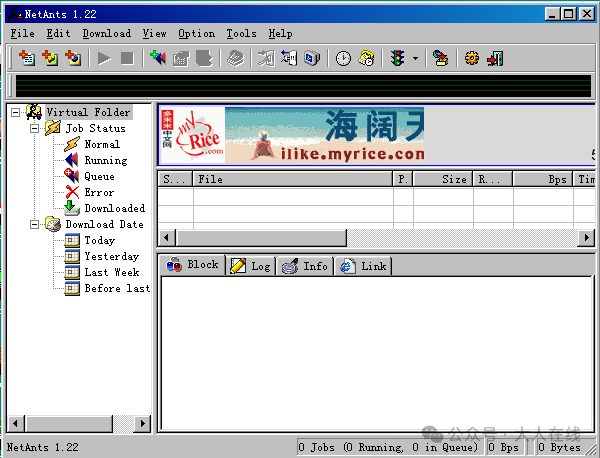Select Download Date in the tree
Viewport: 600px width, 458px height.
click(x=104, y=224)
